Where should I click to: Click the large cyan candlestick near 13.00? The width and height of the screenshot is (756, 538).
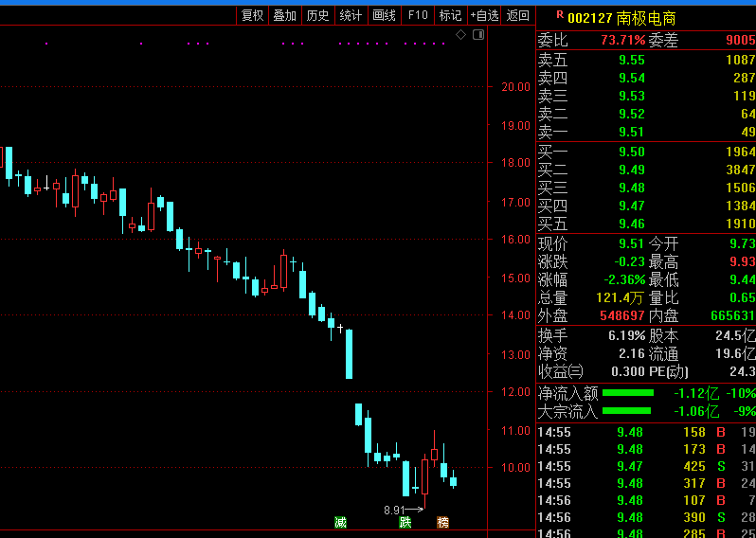click(349, 354)
